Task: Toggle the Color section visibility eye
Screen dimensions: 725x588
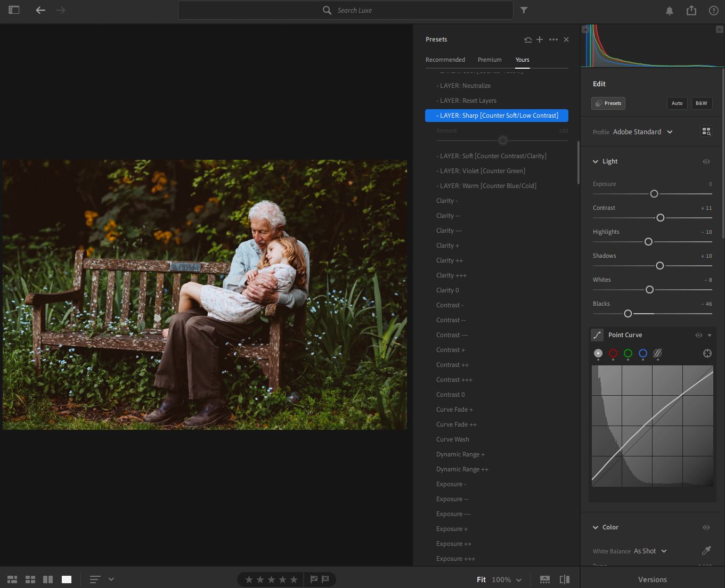Action: click(x=706, y=527)
